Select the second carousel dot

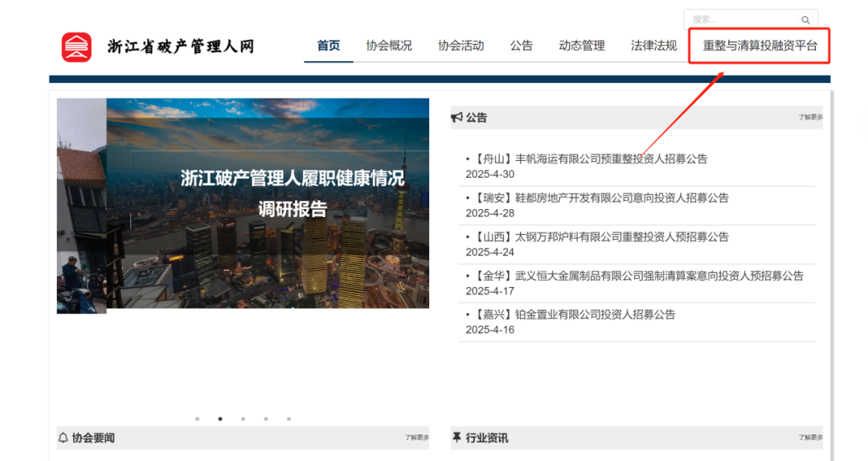point(220,419)
